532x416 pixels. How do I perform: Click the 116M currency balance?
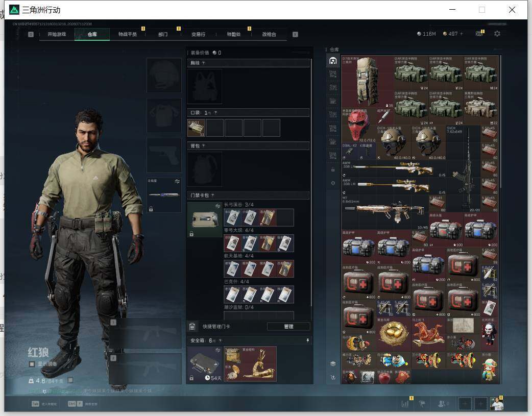pos(426,34)
